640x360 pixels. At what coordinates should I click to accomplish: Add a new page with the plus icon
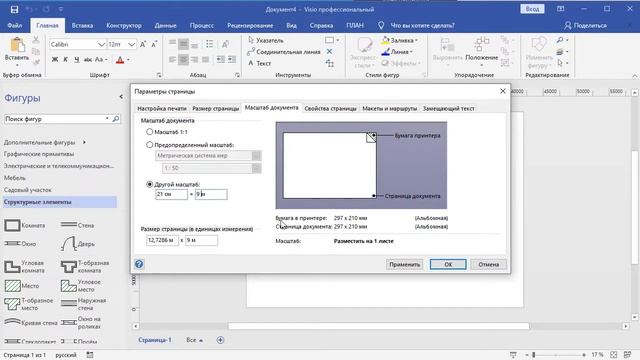tap(220, 340)
